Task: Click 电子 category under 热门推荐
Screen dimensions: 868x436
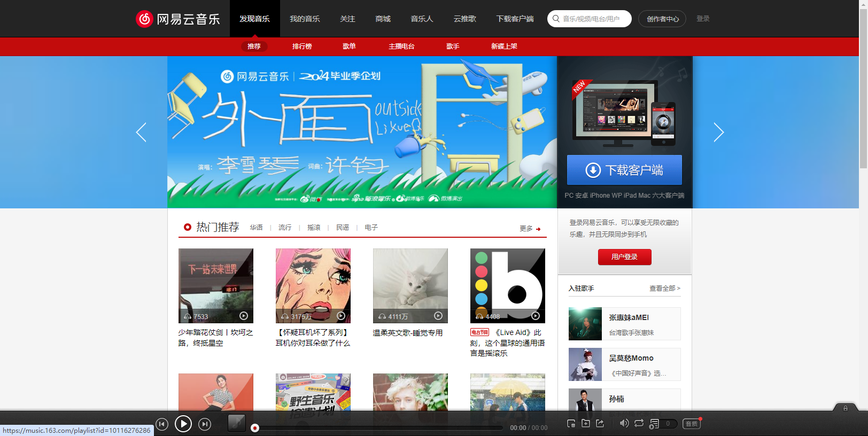Action: 371,228
